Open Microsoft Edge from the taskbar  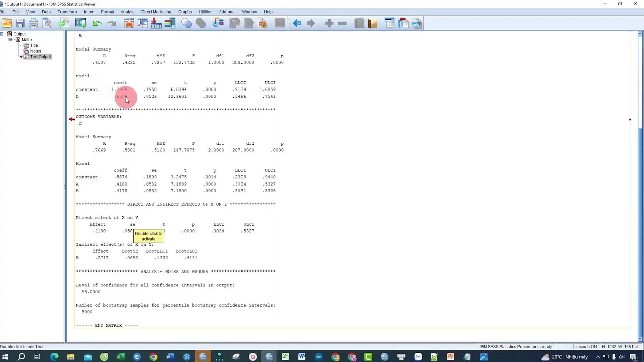(x=54, y=357)
